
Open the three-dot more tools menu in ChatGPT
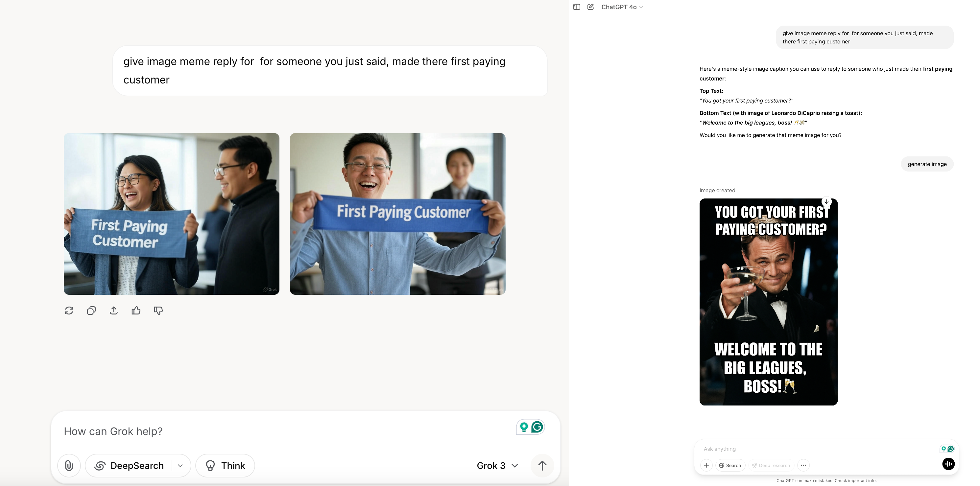(x=803, y=465)
